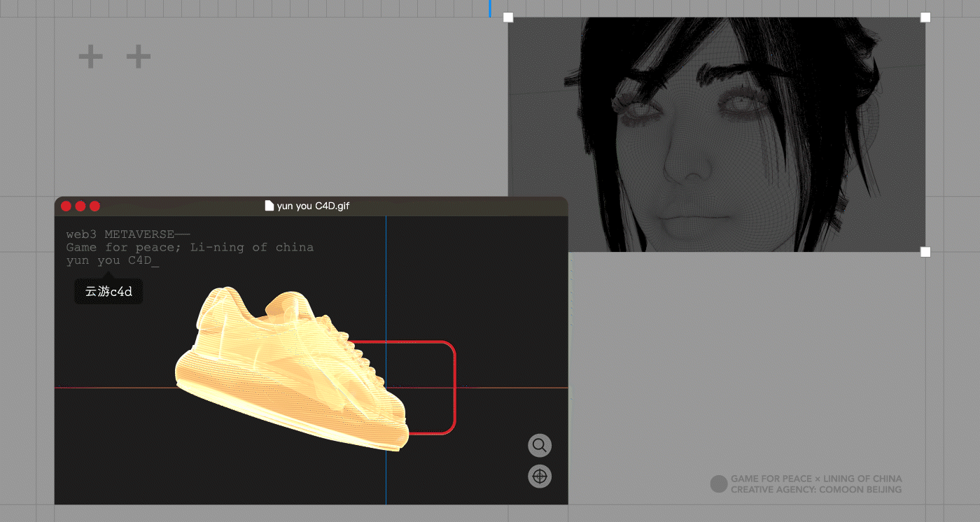Image resolution: width=980 pixels, height=522 pixels.
Task: Click the "yun you C4D_" text line
Action: pyautogui.click(x=113, y=260)
